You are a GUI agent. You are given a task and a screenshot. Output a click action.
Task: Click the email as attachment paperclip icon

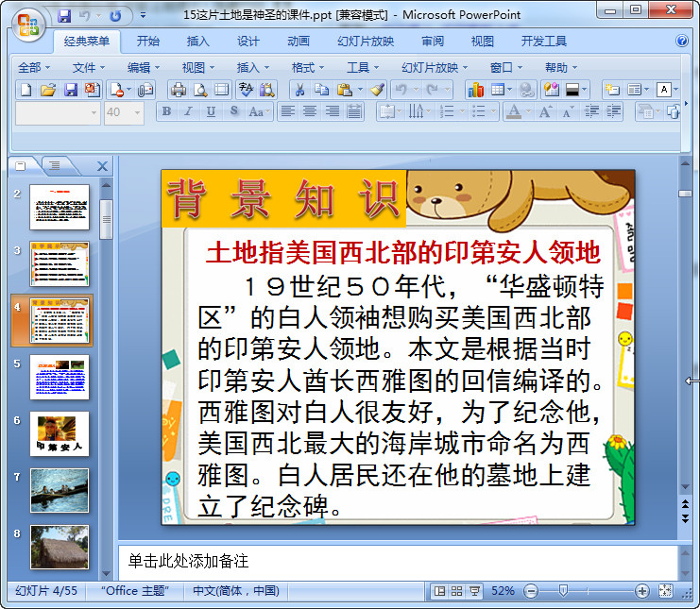click(x=145, y=90)
